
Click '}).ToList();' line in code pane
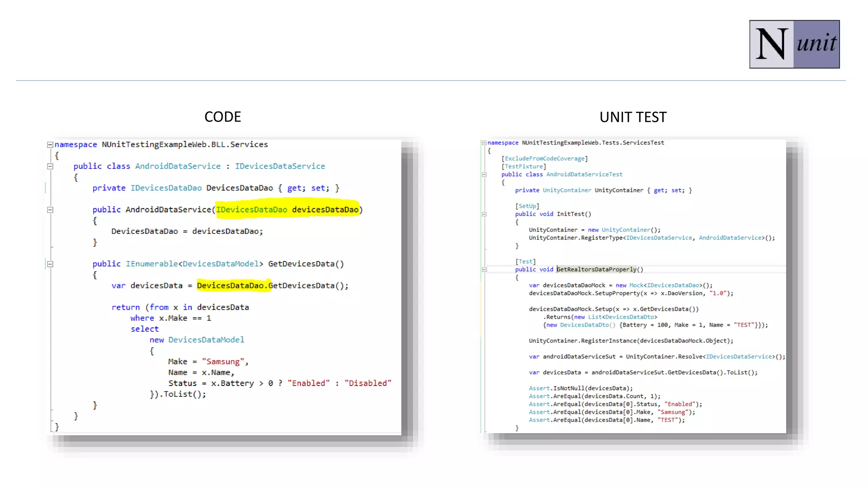tap(178, 394)
